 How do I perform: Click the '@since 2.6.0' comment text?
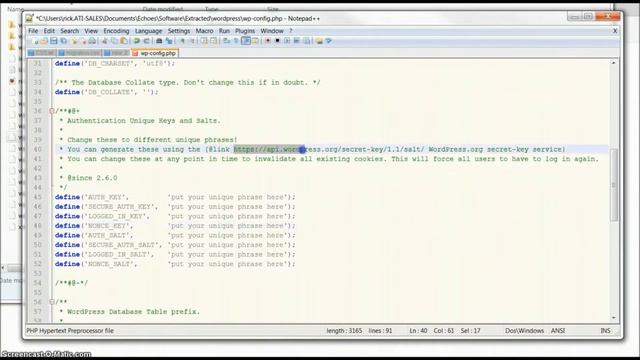[92, 178]
